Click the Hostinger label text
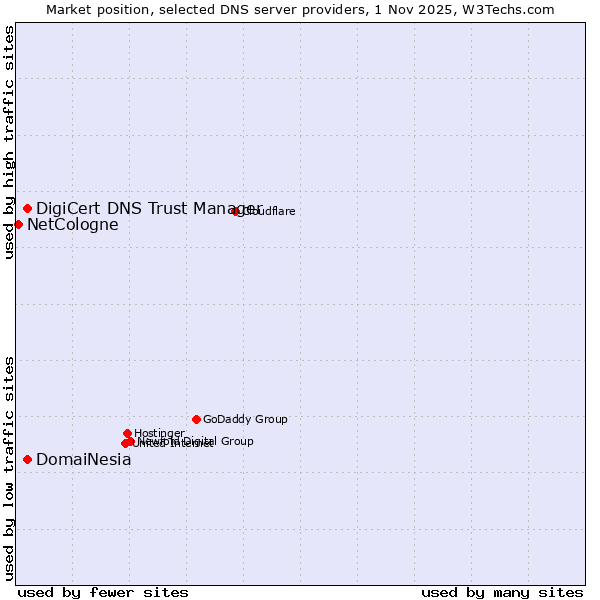 point(159,433)
